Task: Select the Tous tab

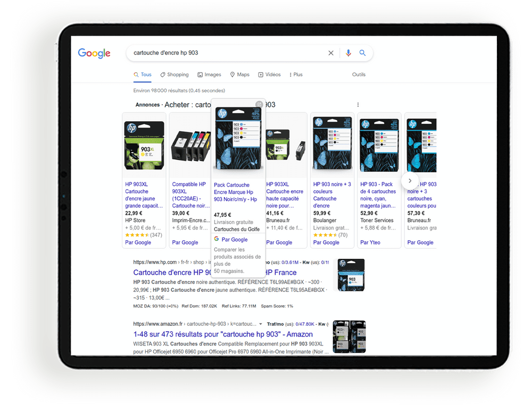Action: (x=143, y=74)
